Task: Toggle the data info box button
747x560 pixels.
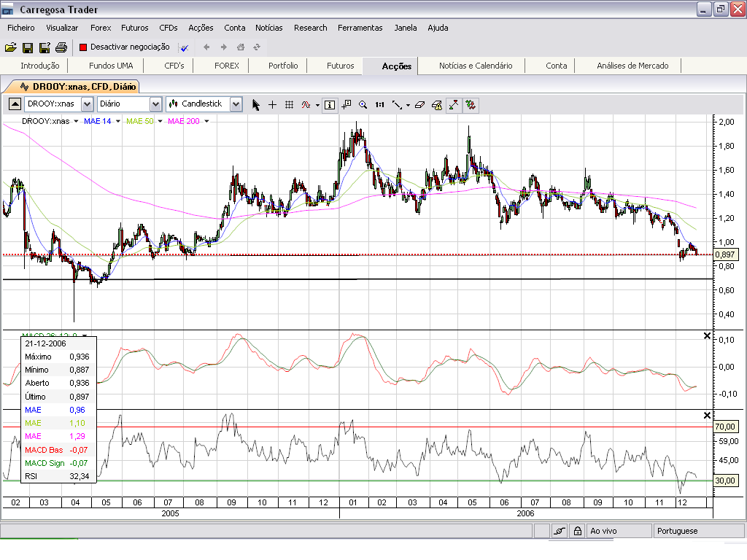Action: [x=330, y=104]
